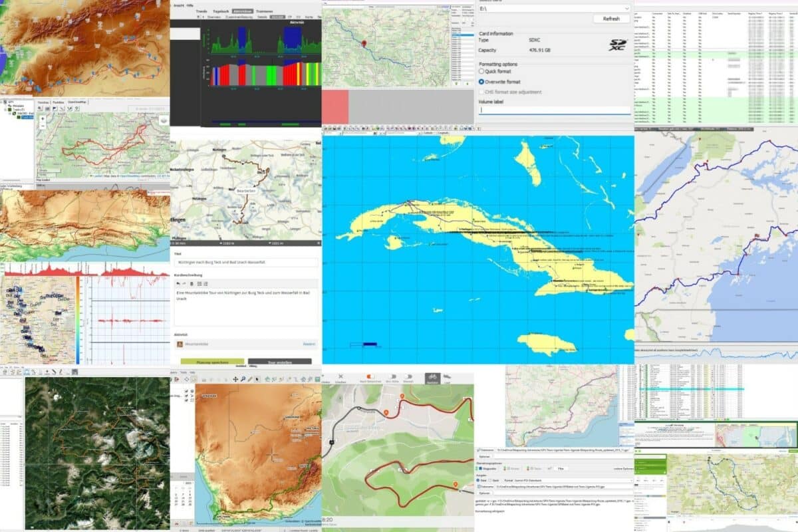Screen dimensions: 798x532
Task: Click the bold formatting icon in tour description
Action: pos(192,284)
